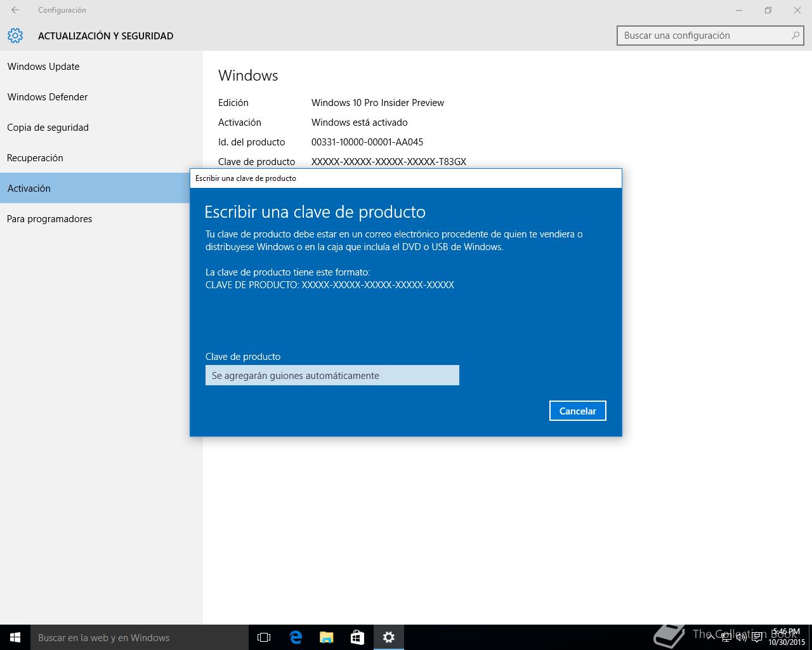Open the Store from the taskbar
This screenshot has height=650, width=812.
pyautogui.click(x=357, y=637)
